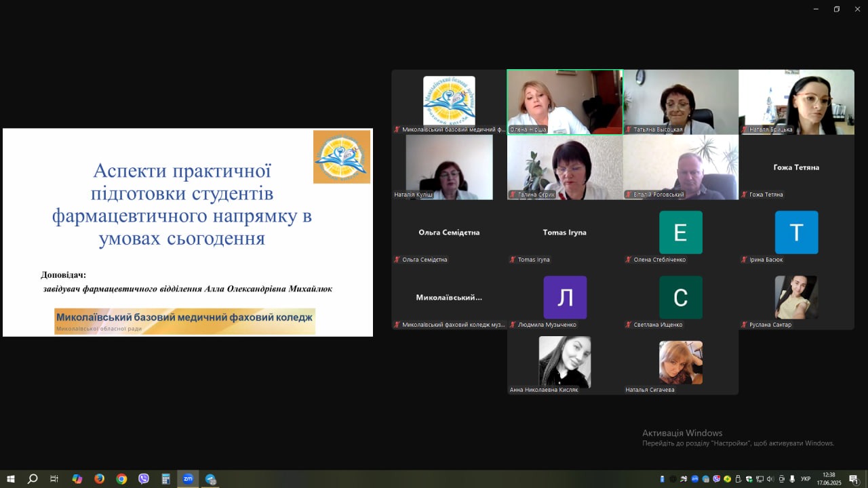
Task: Click the Telegram icon in the taskbar
Action: [210, 479]
